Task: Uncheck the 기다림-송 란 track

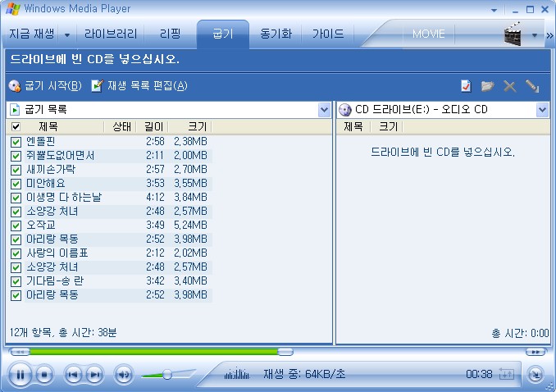Action: (x=16, y=281)
